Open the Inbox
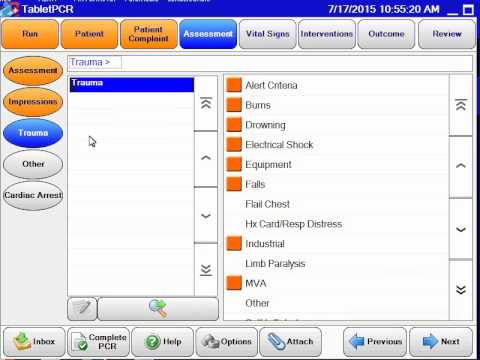This screenshot has width=480, height=360. (x=34, y=342)
